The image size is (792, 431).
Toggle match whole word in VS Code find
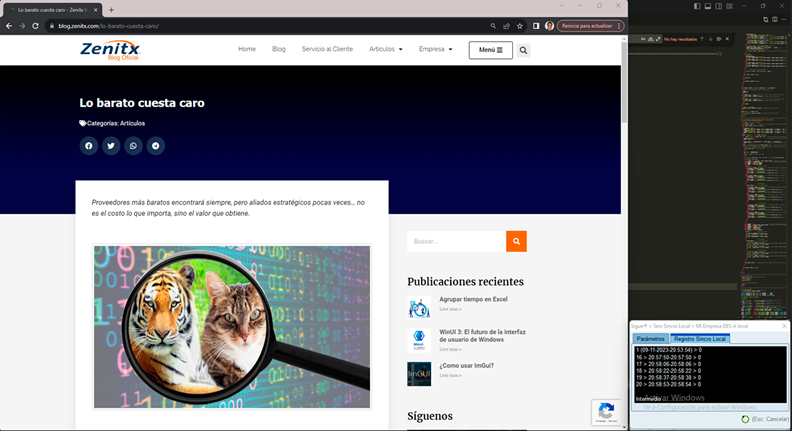click(651, 39)
